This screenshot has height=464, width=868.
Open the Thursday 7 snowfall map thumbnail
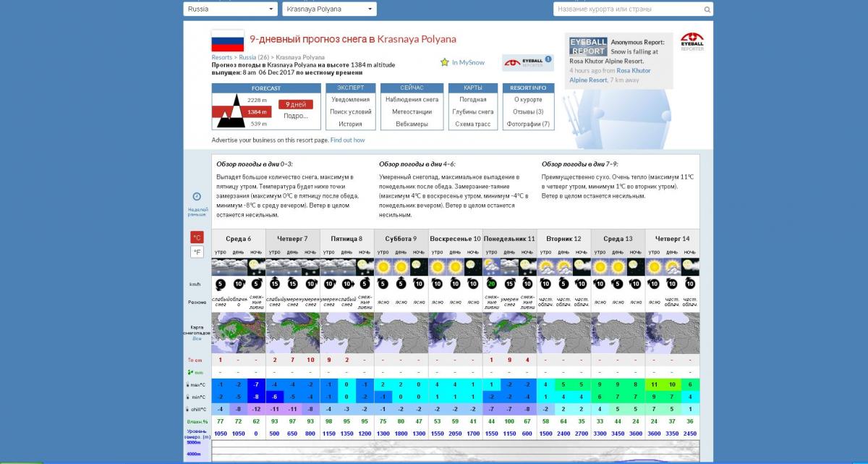pos(293,333)
